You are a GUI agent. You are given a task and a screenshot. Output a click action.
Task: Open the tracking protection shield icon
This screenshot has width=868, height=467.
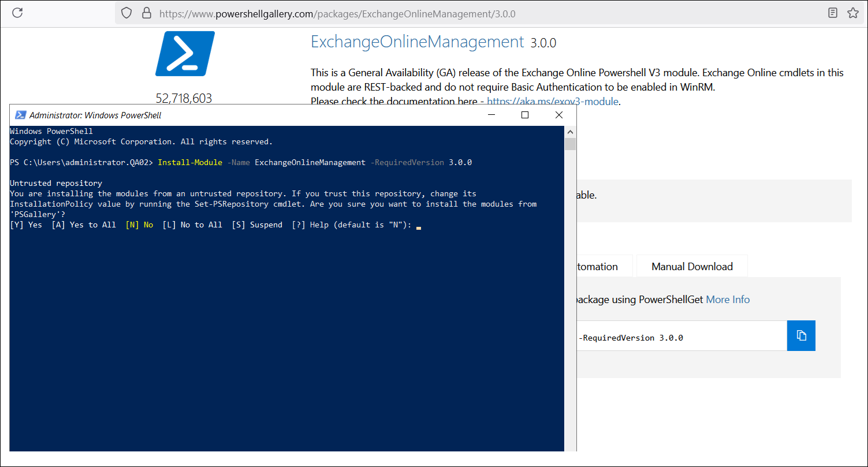126,13
